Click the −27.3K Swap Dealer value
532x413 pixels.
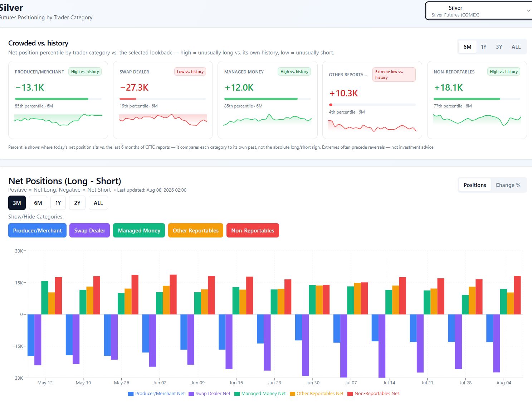click(x=134, y=88)
